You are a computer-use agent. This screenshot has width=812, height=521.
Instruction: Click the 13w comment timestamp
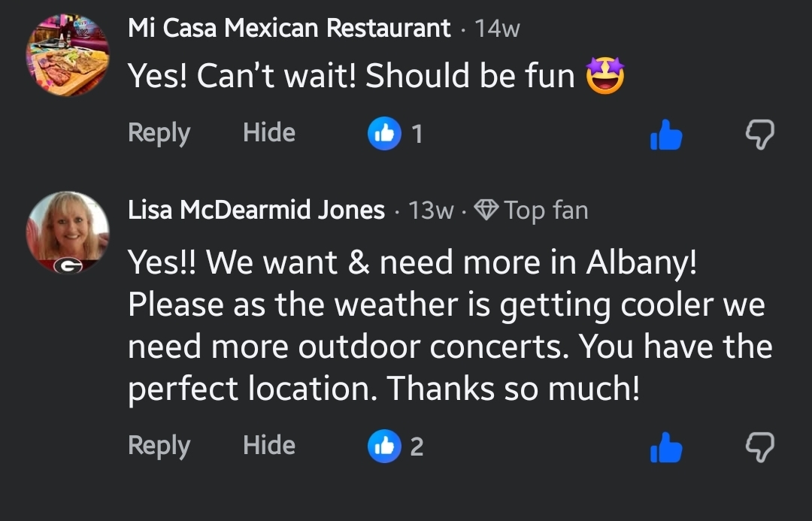pyautogui.click(x=431, y=211)
